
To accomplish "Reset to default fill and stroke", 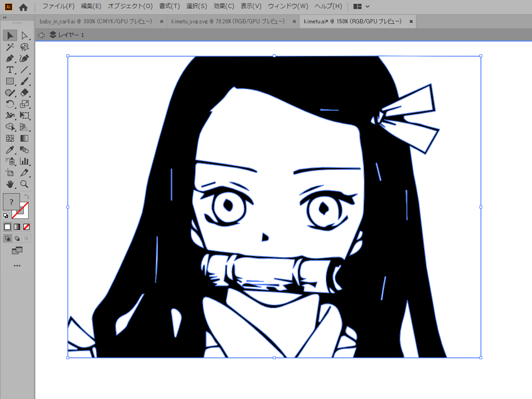I will pyautogui.click(x=6, y=216).
